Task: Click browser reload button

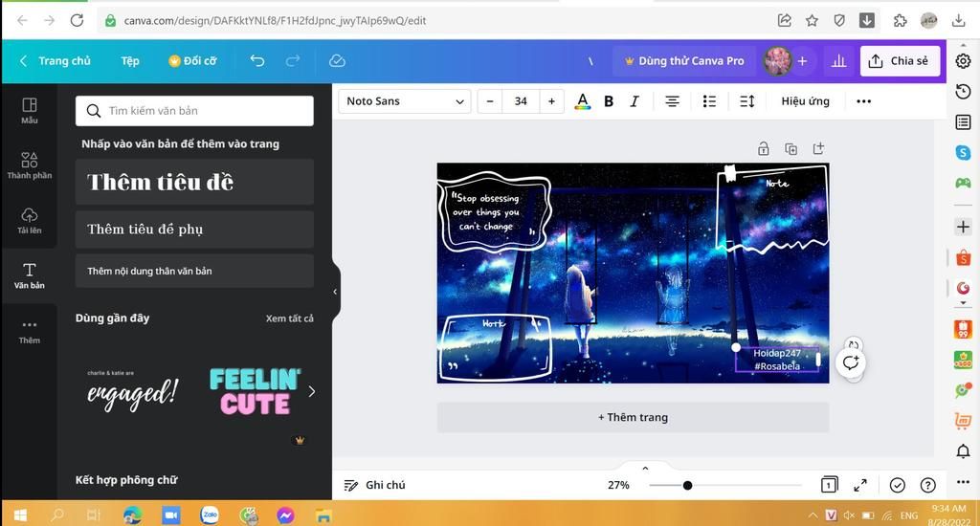Action: [77, 20]
